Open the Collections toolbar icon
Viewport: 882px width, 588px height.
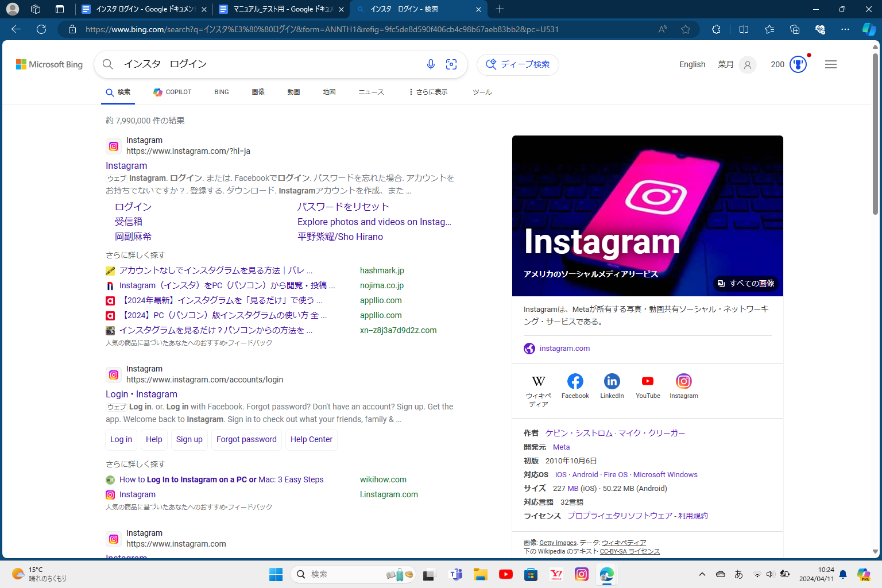(x=795, y=29)
